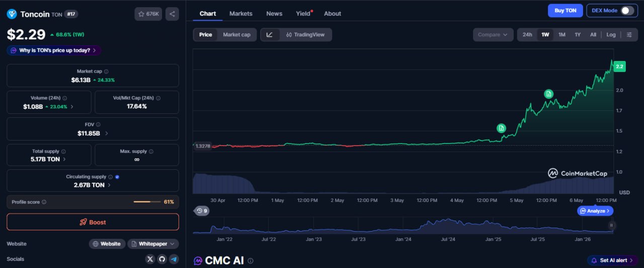Click the Analyze button

click(x=595, y=211)
